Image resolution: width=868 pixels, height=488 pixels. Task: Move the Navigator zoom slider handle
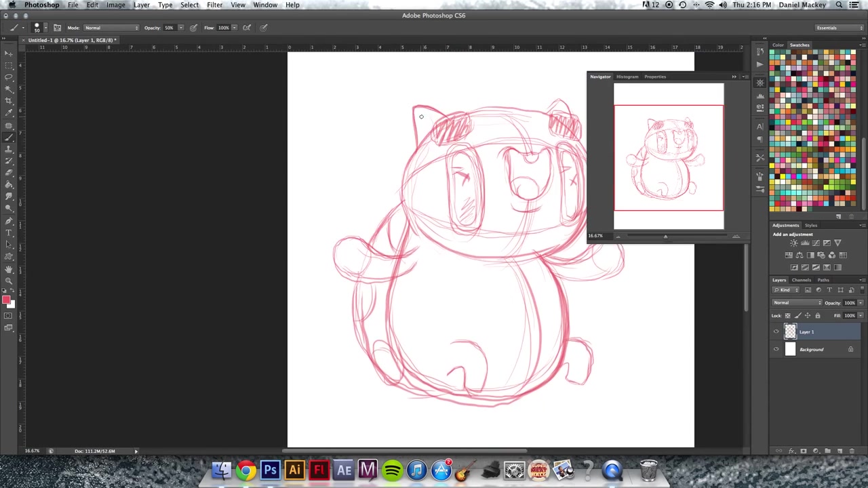tap(665, 237)
